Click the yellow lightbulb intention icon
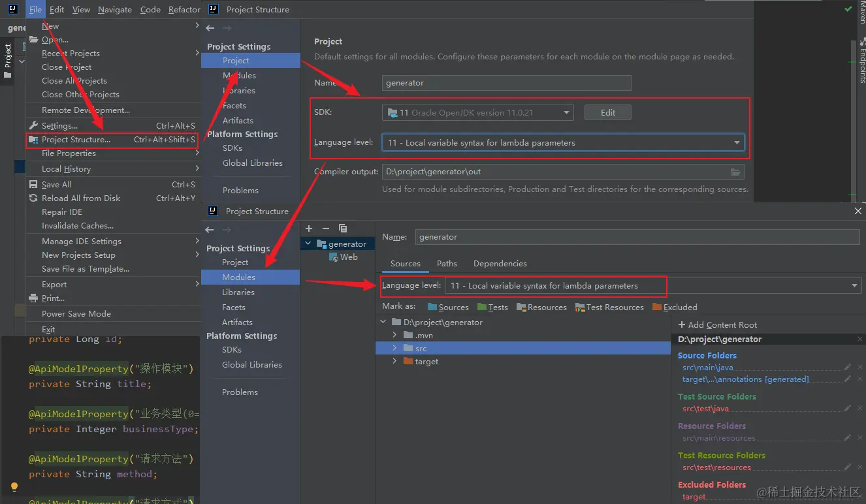Viewport: 866px width, 504px height. [x=14, y=487]
